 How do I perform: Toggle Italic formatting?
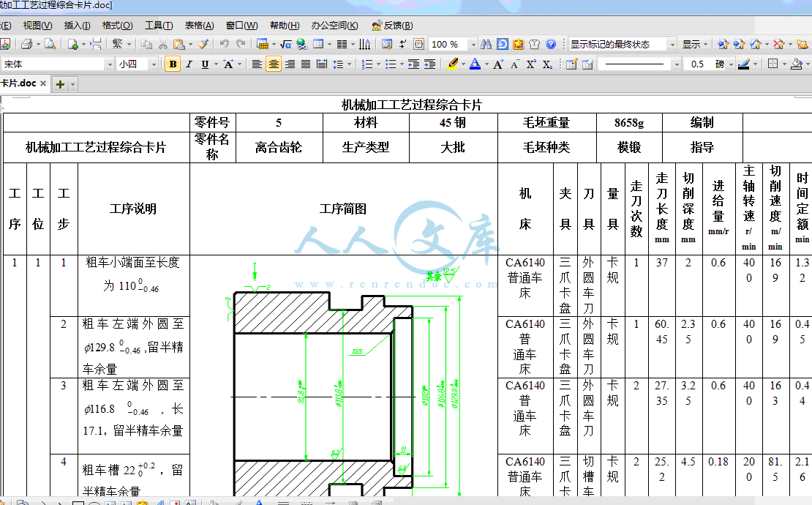coord(189,64)
